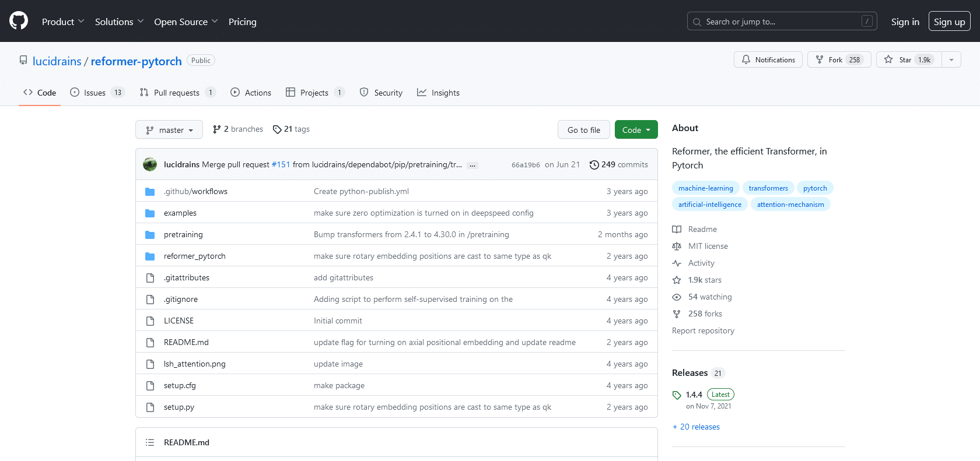Open the star lists dropdown arrow
Image resolution: width=980 pixels, height=461 pixels.
pyautogui.click(x=951, y=59)
